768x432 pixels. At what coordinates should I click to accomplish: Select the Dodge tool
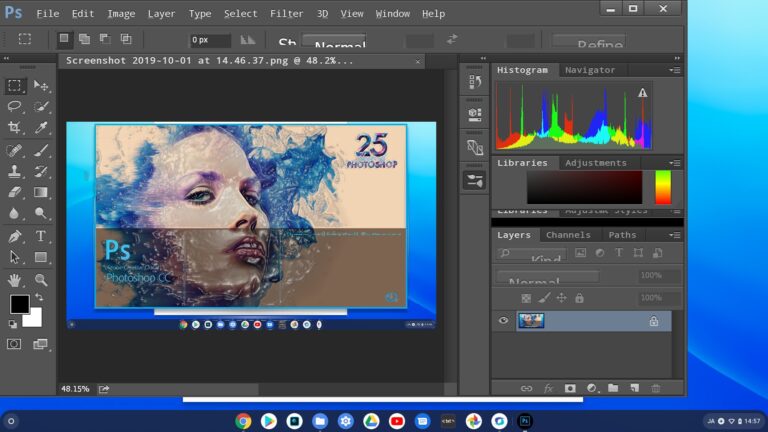[41, 213]
